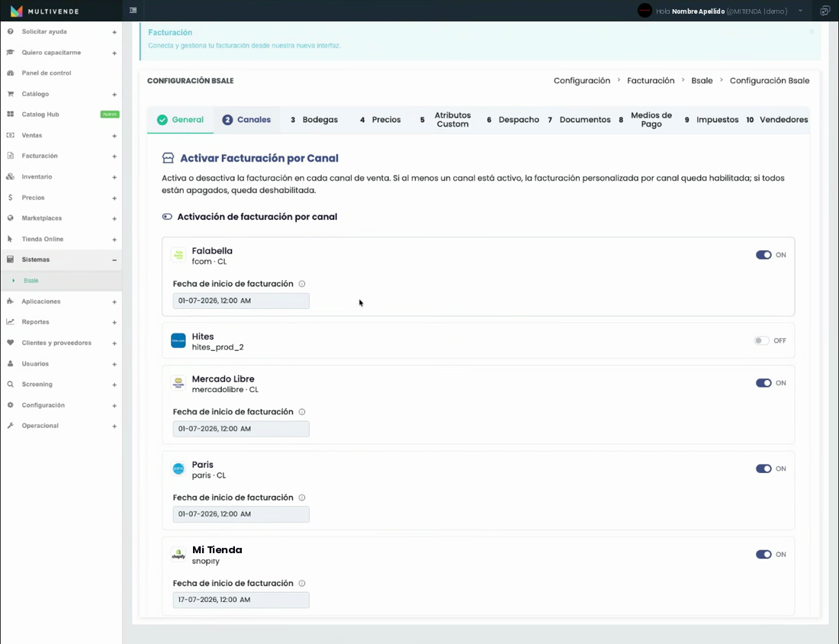Viewport: 839px width, 644px height.
Task: Click the Reportes chart icon
Action: pyautogui.click(x=10, y=322)
